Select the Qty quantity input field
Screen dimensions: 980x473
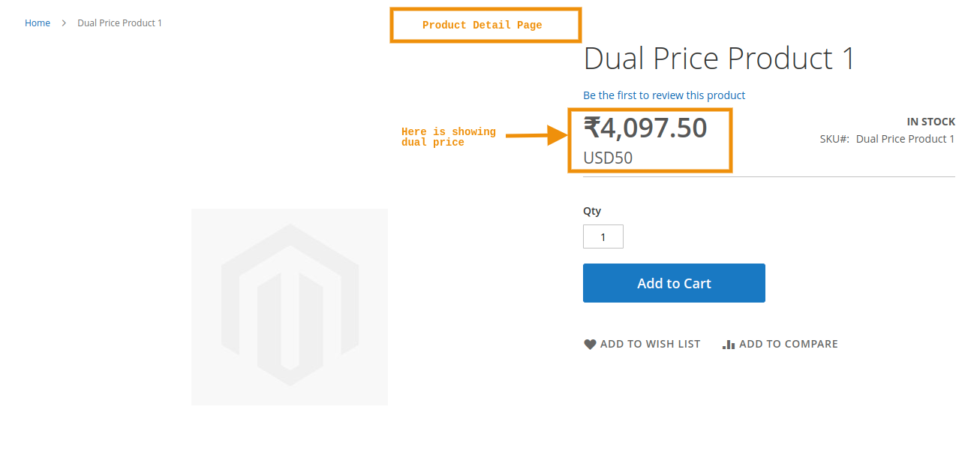[603, 236]
